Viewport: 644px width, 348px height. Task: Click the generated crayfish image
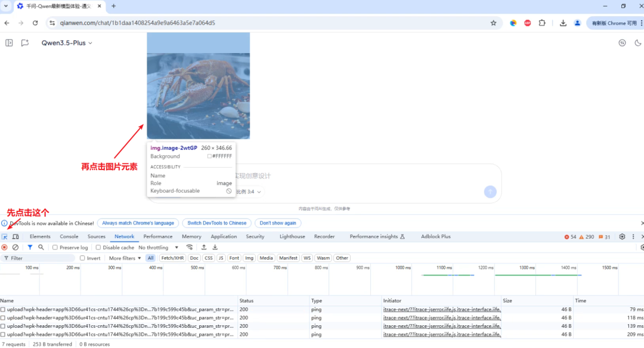coord(199,85)
